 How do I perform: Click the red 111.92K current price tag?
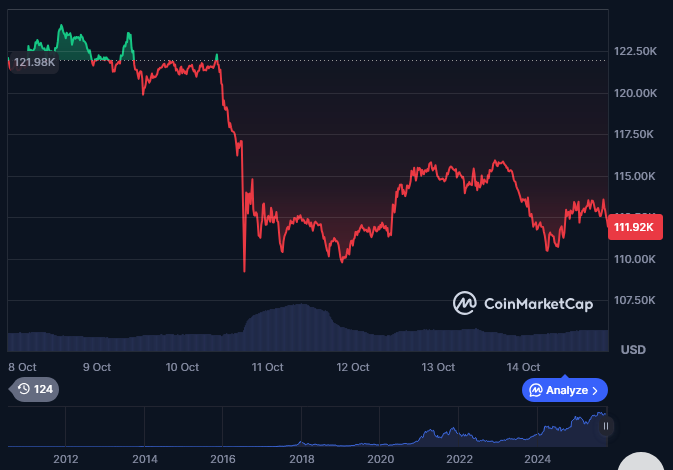pyautogui.click(x=634, y=227)
